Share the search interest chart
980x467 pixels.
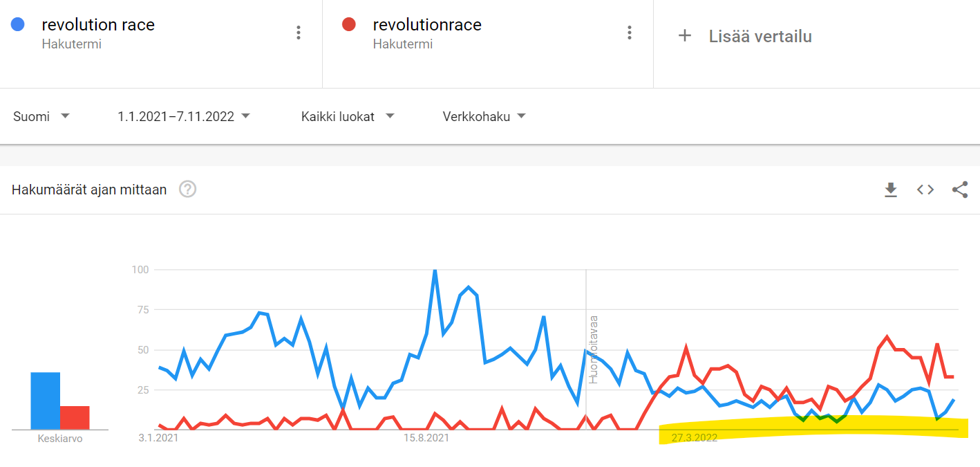click(959, 190)
